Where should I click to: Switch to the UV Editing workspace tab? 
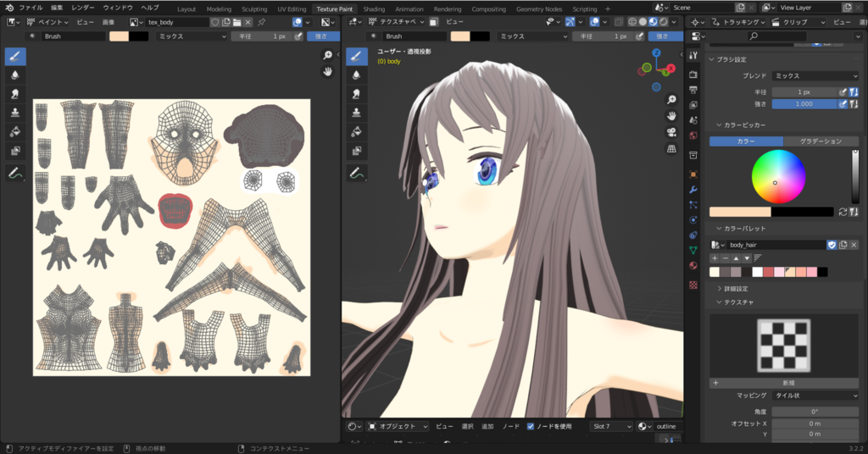tap(292, 8)
